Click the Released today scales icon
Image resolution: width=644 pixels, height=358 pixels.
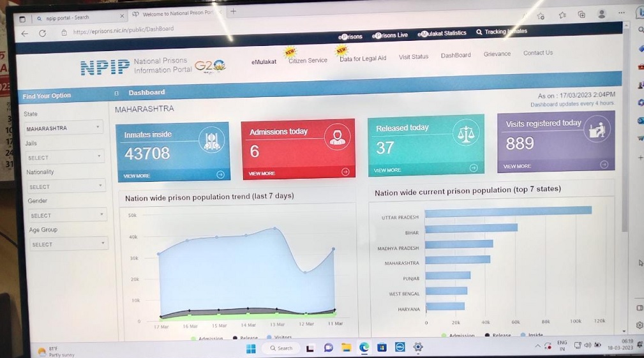[x=466, y=133]
